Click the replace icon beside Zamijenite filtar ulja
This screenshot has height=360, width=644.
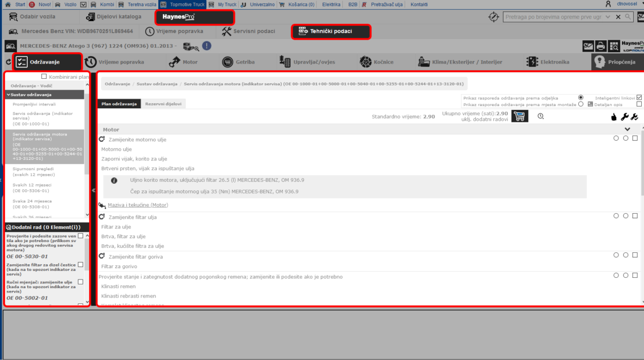point(102,217)
